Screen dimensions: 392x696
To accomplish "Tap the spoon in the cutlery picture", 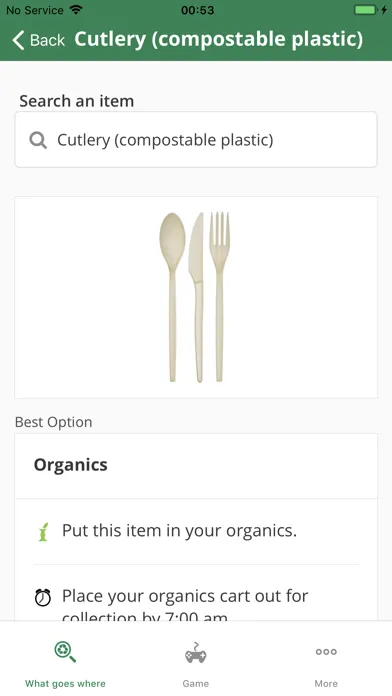I will pyautogui.click(x=172, y=297).
